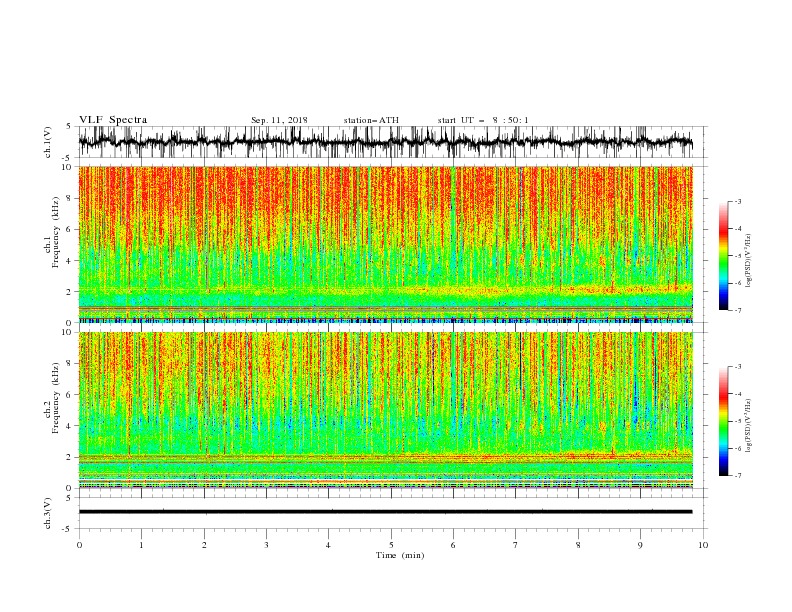The image size is (792, 612).
Task: Click the ch.2 spectrogram color bar
Action: (723, 421)
